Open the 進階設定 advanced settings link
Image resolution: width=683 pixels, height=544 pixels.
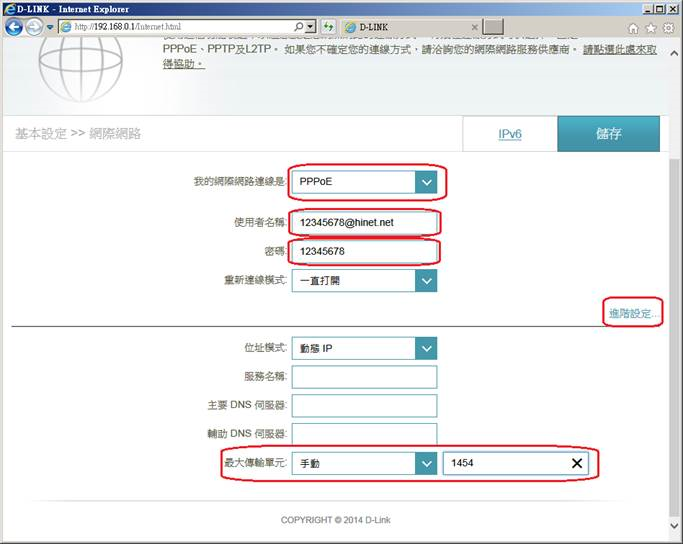635,314
